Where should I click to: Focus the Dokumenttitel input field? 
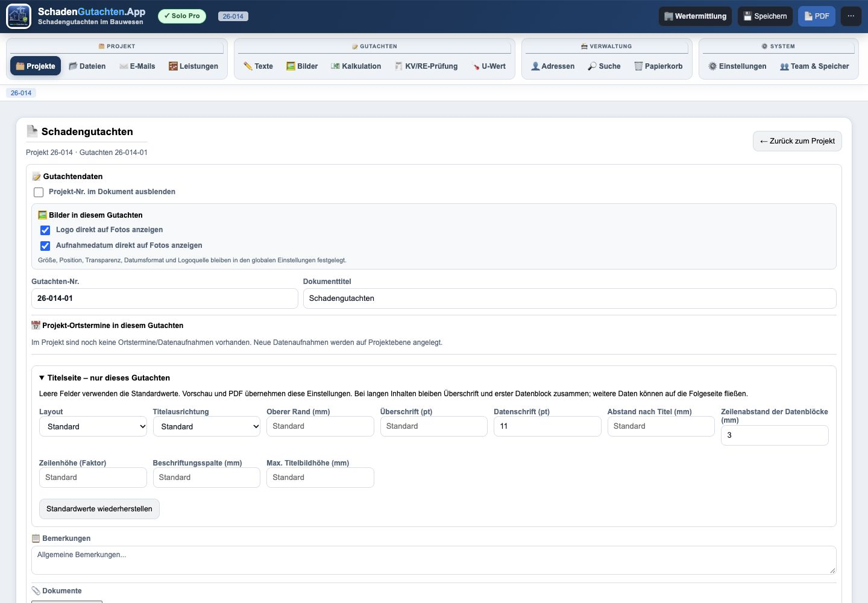(x=570, y=298)
